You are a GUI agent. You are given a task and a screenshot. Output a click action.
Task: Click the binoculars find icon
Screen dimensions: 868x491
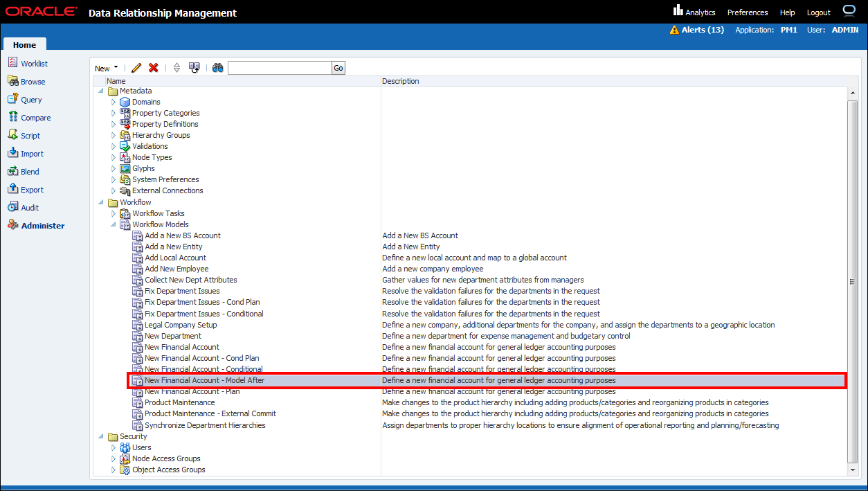[x=218, y=68]
